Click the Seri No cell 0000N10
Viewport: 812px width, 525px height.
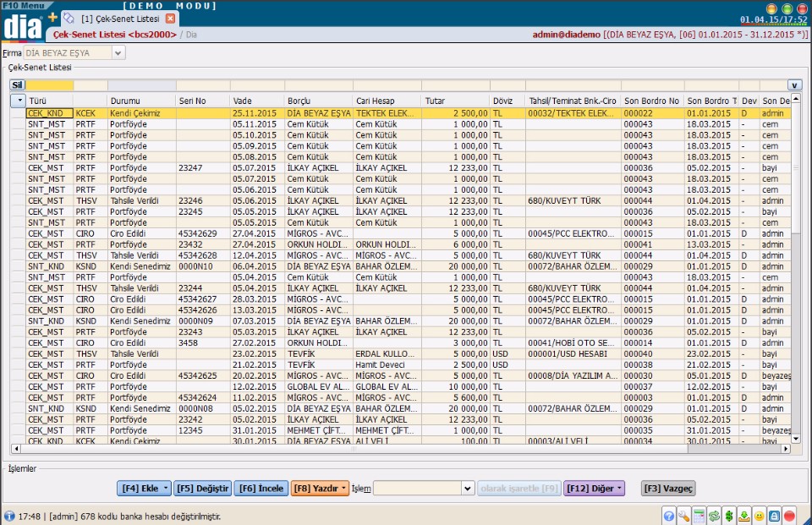tap(203, 266)
